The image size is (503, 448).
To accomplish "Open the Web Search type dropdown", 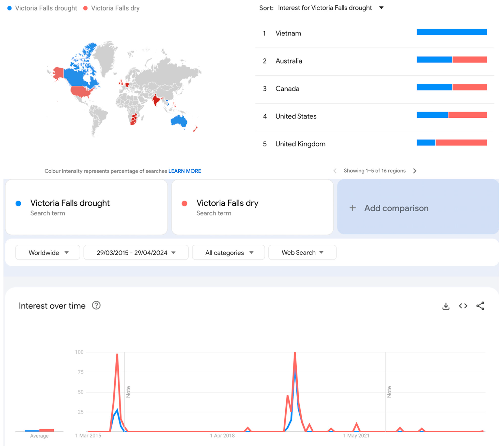I will (302, 253).
